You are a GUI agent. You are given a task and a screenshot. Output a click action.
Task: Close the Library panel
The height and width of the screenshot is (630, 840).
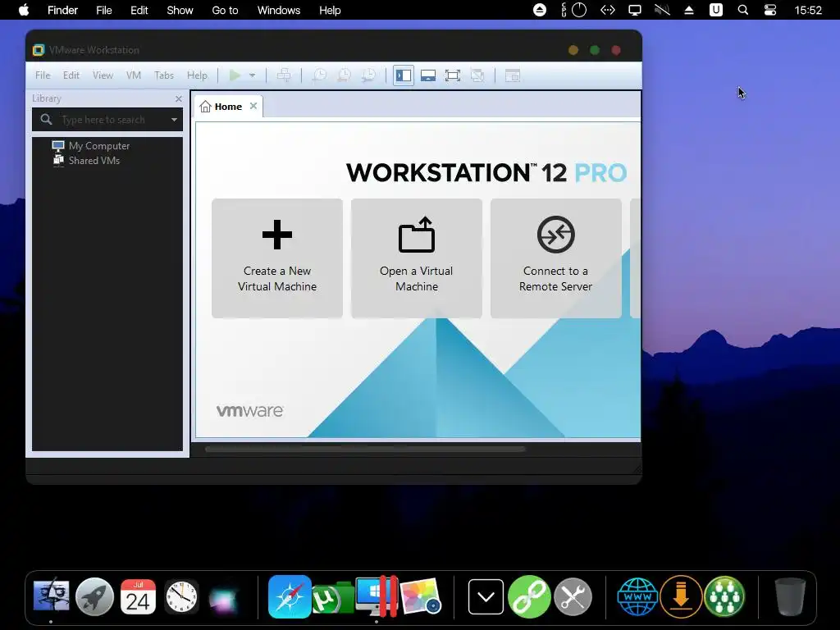coord(179,98)
